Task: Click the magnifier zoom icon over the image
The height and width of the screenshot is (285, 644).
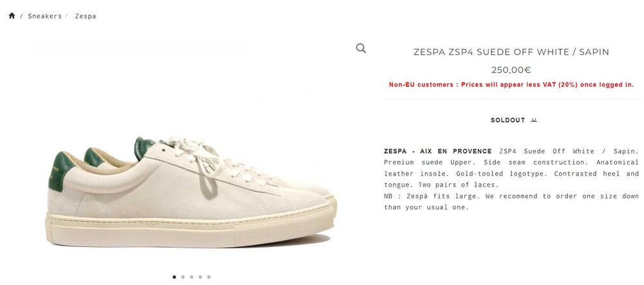Action: [361, 48]
